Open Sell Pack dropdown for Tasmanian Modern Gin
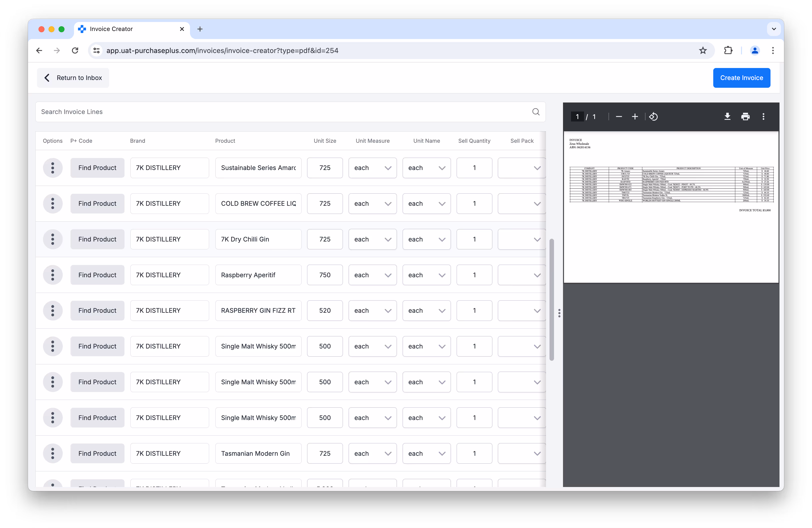 (x=521, y=453)
